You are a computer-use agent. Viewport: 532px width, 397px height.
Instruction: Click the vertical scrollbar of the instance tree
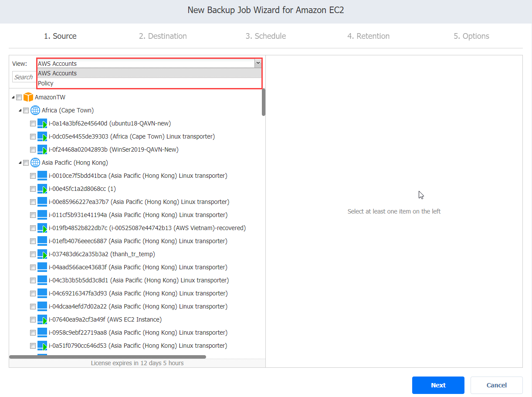click(264, 102)
